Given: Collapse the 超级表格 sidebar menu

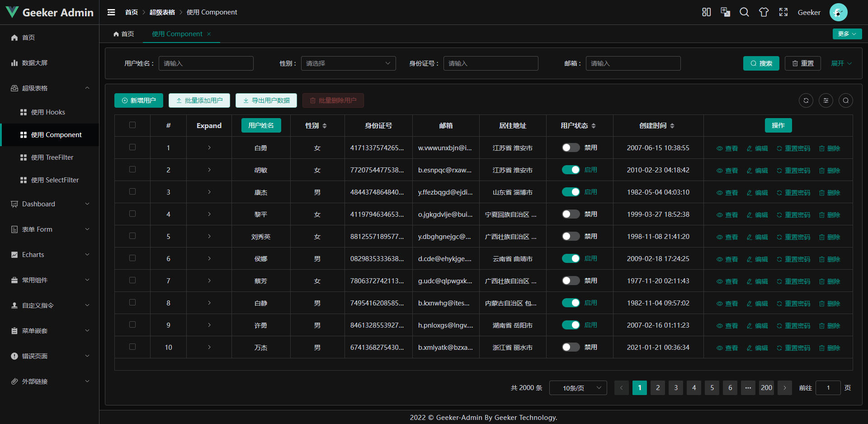Looking at the screenshot, I should 50,88.
